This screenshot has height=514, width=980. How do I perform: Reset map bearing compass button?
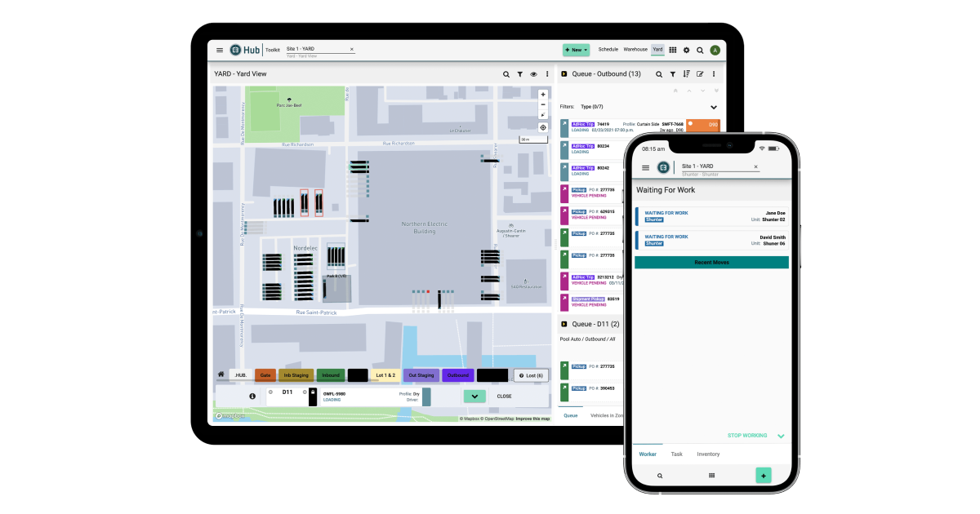point(543,114)
